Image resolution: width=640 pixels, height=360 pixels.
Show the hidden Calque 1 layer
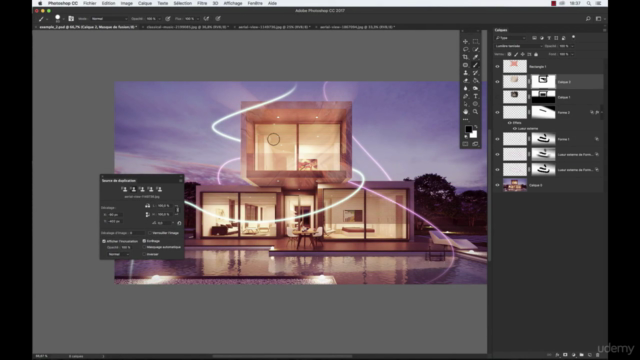497,97
